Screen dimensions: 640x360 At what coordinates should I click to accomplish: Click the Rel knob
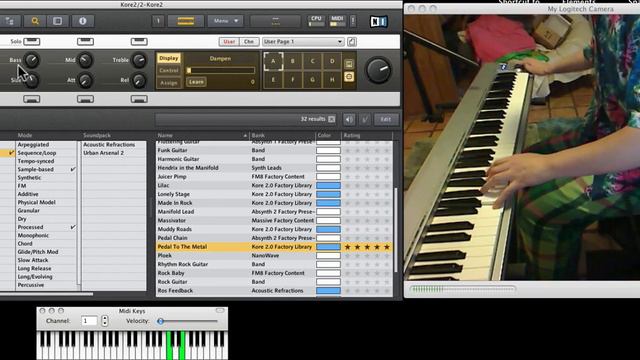[139, 81]
